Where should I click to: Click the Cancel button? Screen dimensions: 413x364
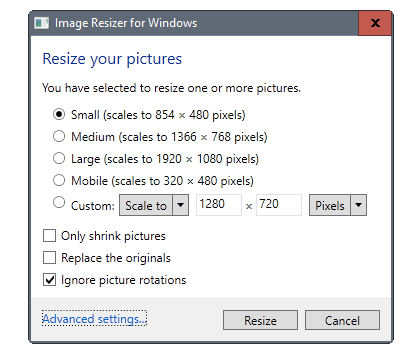pyautogui.click(x=342, y=320)
